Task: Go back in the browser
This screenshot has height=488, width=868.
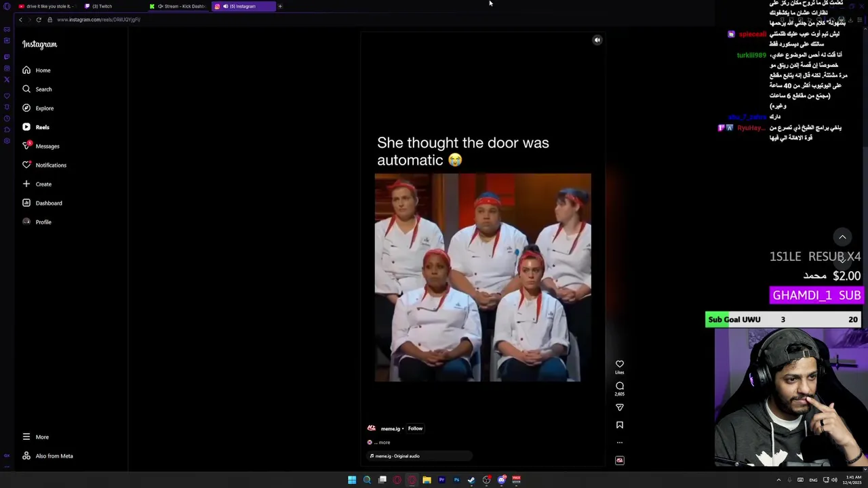Action: (x=20, y=20)
